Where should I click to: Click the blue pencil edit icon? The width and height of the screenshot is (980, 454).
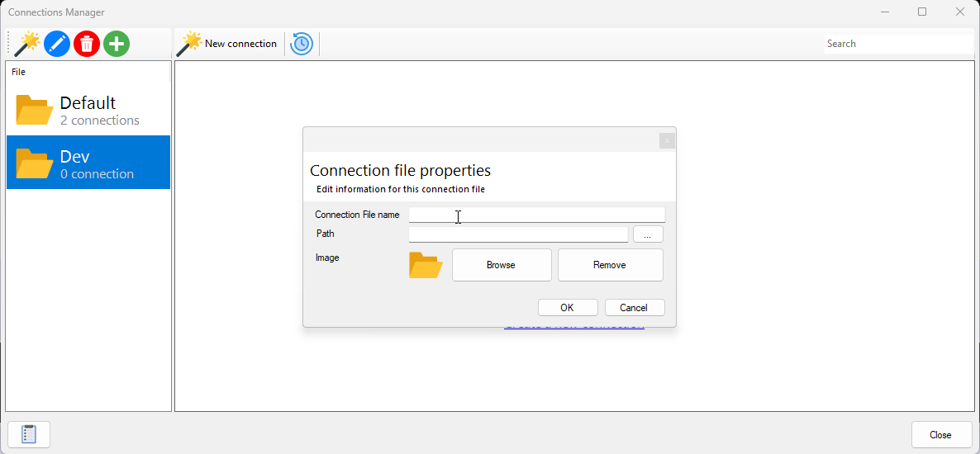click(57, 44)
